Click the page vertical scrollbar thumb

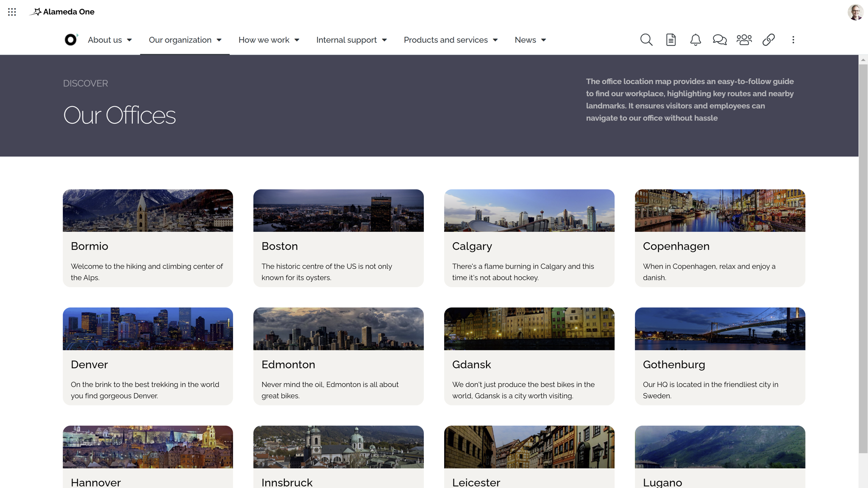863,258
